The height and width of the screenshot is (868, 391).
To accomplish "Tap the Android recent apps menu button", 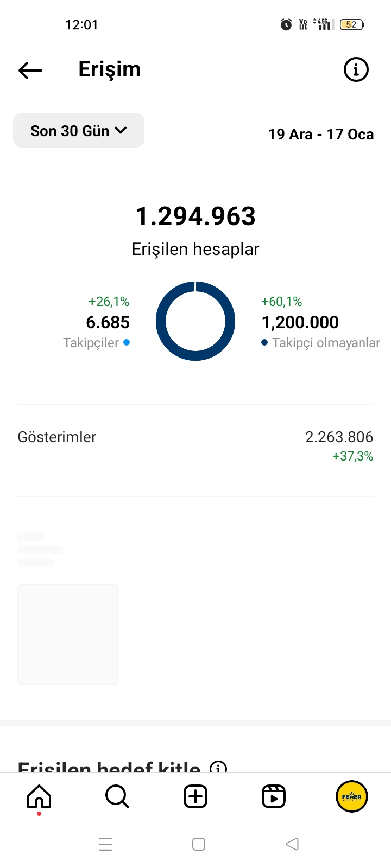I will click(105, 844).
